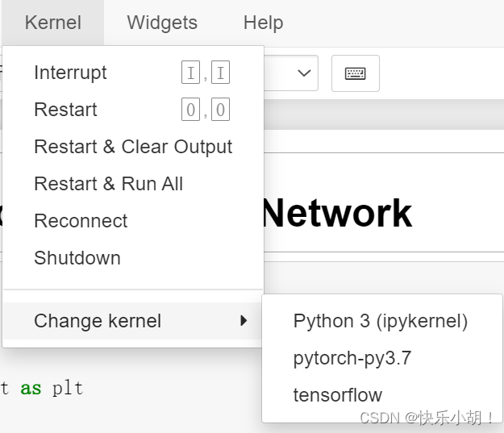This screenshot has height=433, width=504.
Task: Expand the Change kernel submenu arrow
Action: click(x=244, y=320)
